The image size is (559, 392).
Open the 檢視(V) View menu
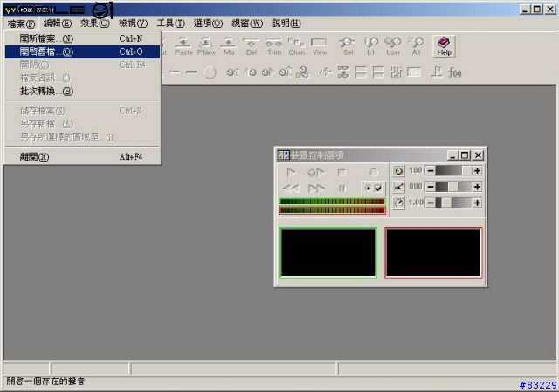coord(133,24)
